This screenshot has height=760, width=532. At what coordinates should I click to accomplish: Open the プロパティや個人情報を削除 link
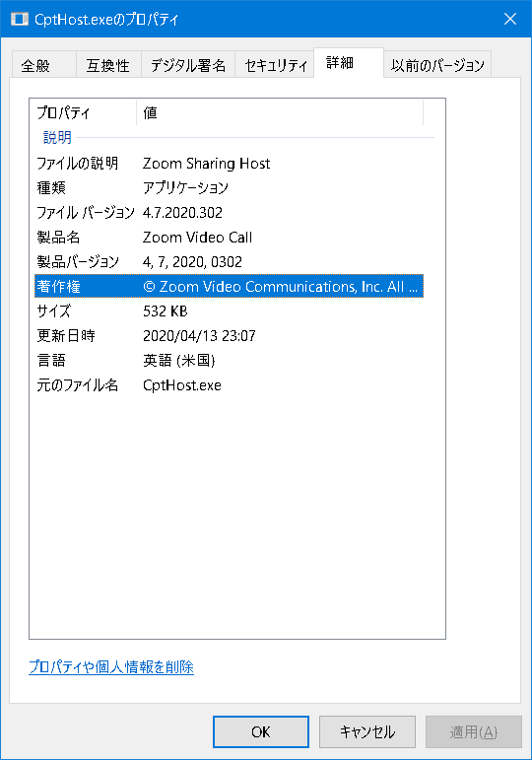point(111,667)
